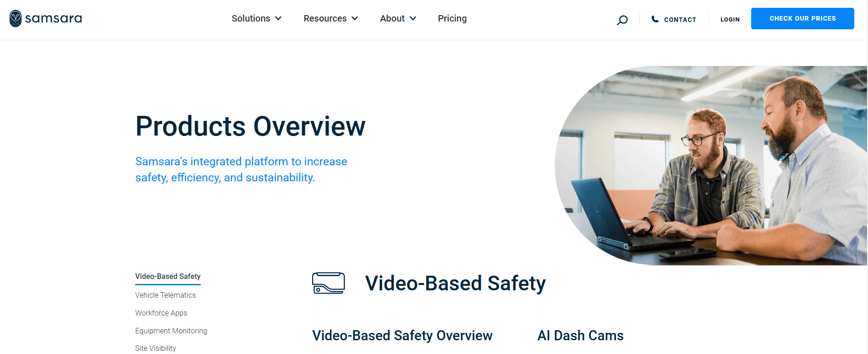Select Vehicle Telematics in the sidebar

click(165, 295)
